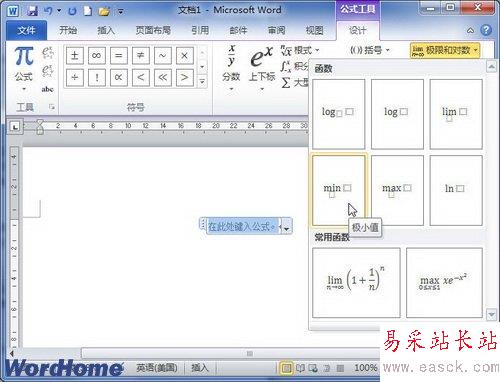Switch to web layout view in status bar

(313, 368)
